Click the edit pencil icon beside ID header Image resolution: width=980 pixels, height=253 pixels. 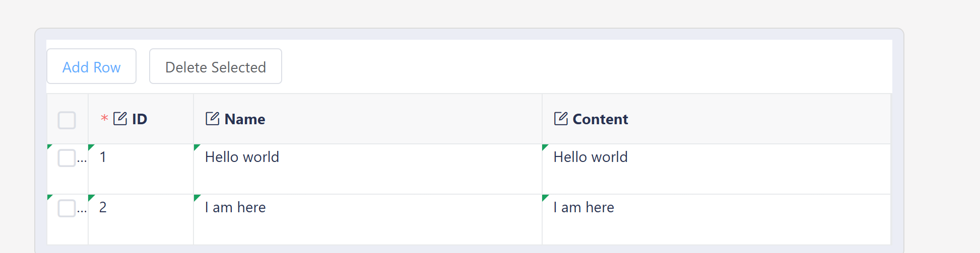tap(120, 119)
